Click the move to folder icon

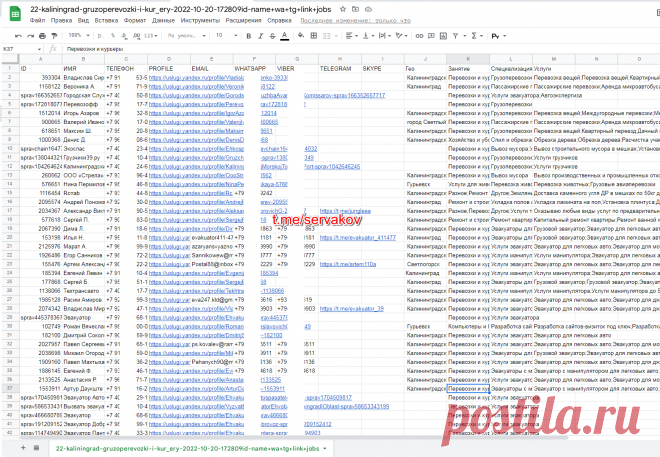(356, 9)
